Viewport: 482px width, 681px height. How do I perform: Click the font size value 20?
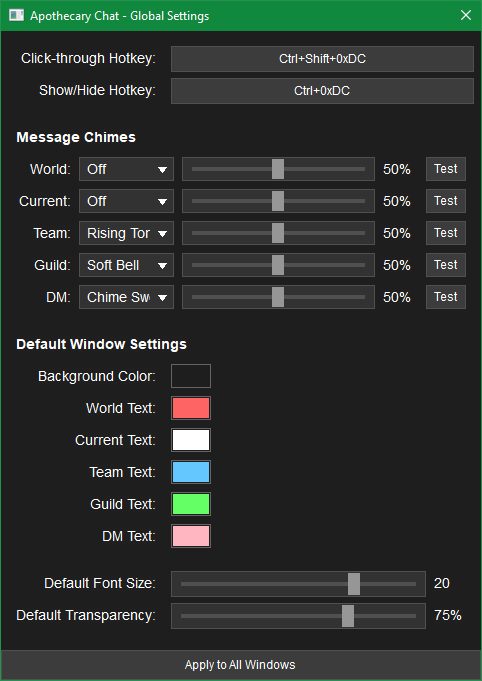coord(442,583)
